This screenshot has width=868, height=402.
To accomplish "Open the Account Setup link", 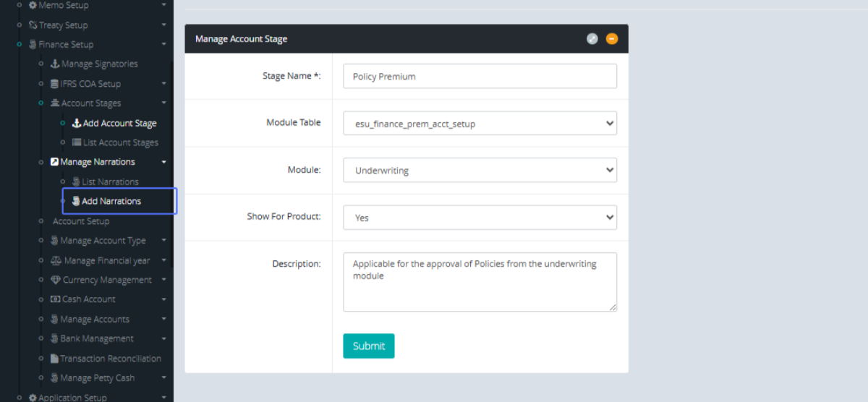I will pyautogui.click(x=81, y=221).
